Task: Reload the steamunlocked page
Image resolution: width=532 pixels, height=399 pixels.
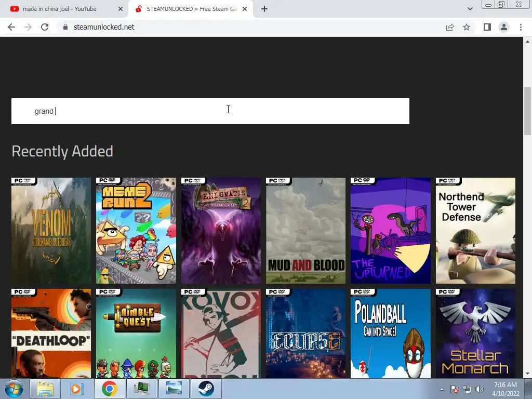Action: coord(45,27)
